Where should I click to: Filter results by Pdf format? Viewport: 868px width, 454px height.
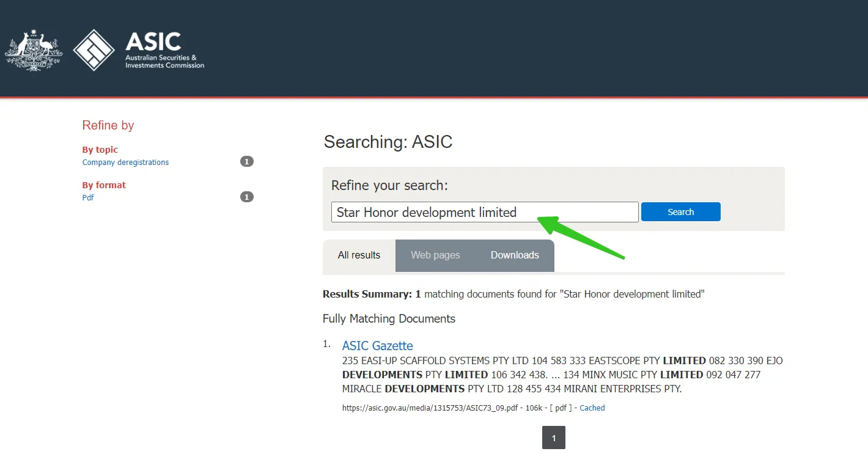tap(88, 198)
